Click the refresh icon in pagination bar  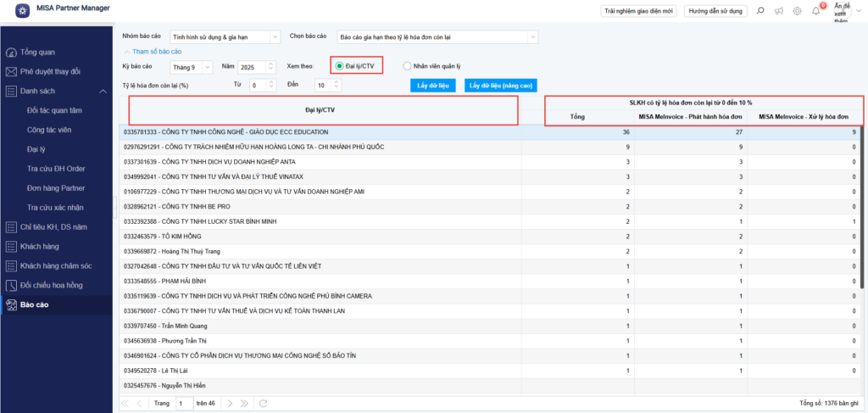pos(263,404)
